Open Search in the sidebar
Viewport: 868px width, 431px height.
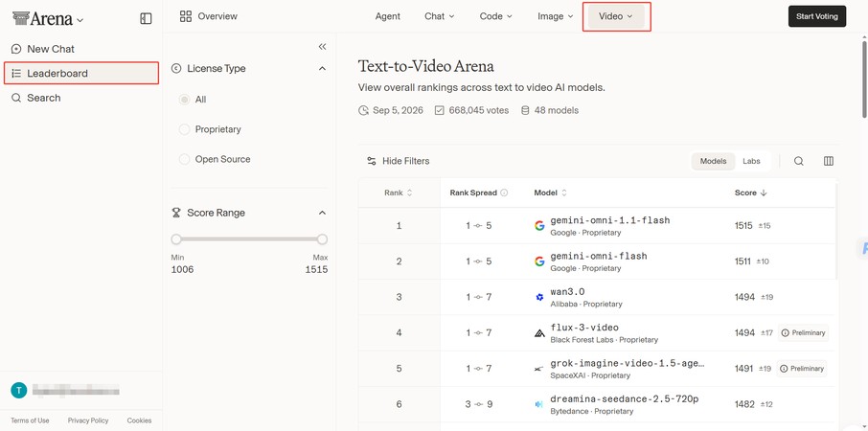coord(44,98)
